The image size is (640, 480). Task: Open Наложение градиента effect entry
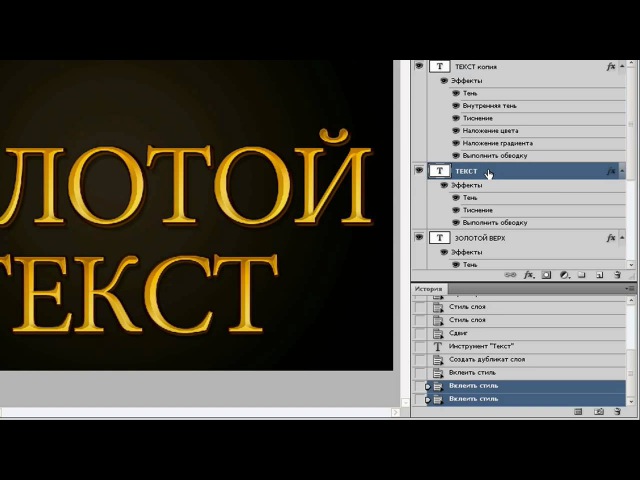coord(498,143)
